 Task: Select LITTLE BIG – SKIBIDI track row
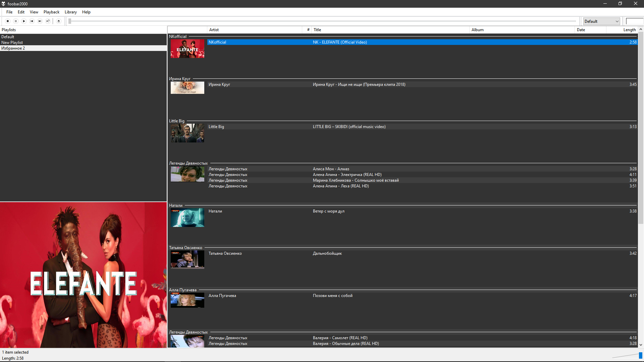(349, 127)
